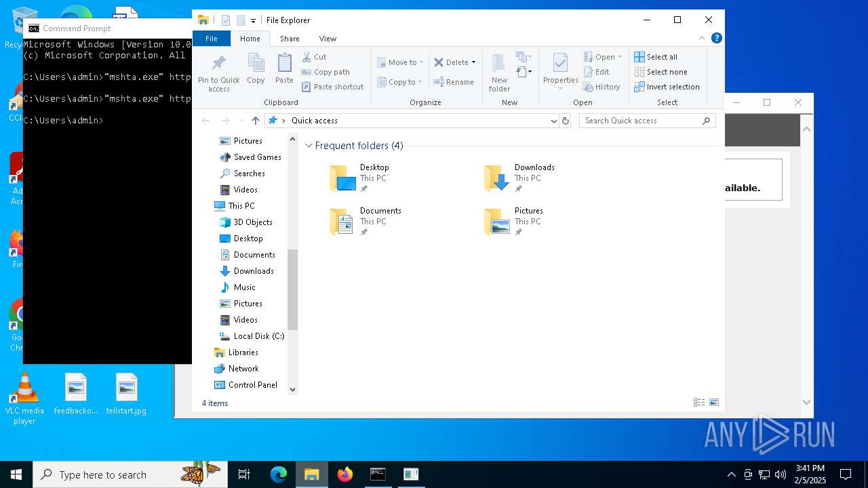Click the History command
Viewport: 868px width, 488px height.
(x=602, y=87)
